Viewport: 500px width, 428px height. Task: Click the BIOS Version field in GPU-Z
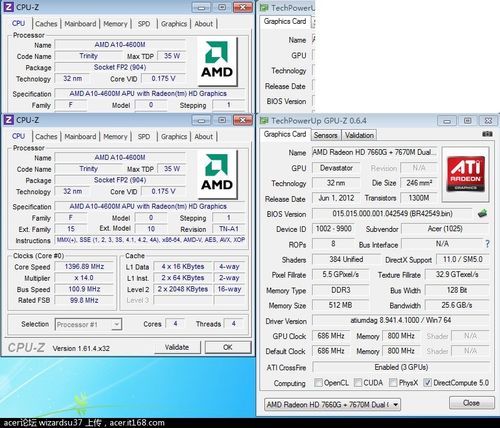tap(392, 214)
